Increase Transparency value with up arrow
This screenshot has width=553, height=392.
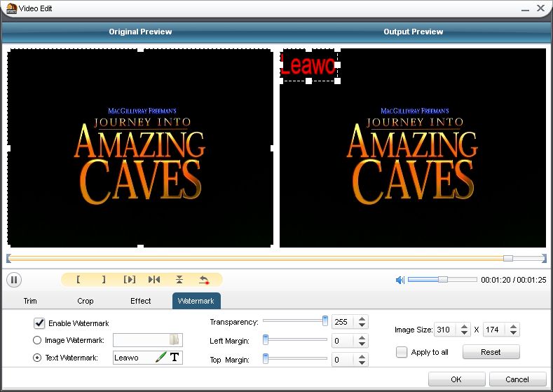pyautogui.click(x=362, y=318)
